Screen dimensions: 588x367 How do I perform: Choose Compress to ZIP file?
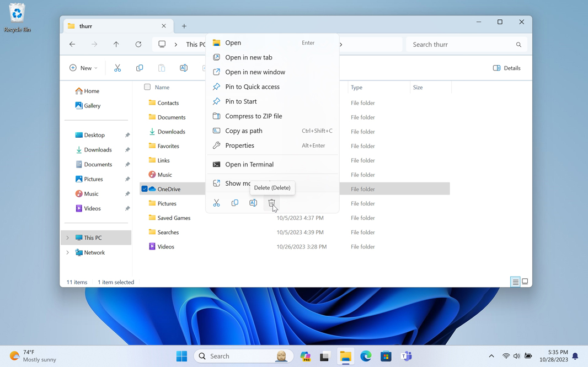253,116
